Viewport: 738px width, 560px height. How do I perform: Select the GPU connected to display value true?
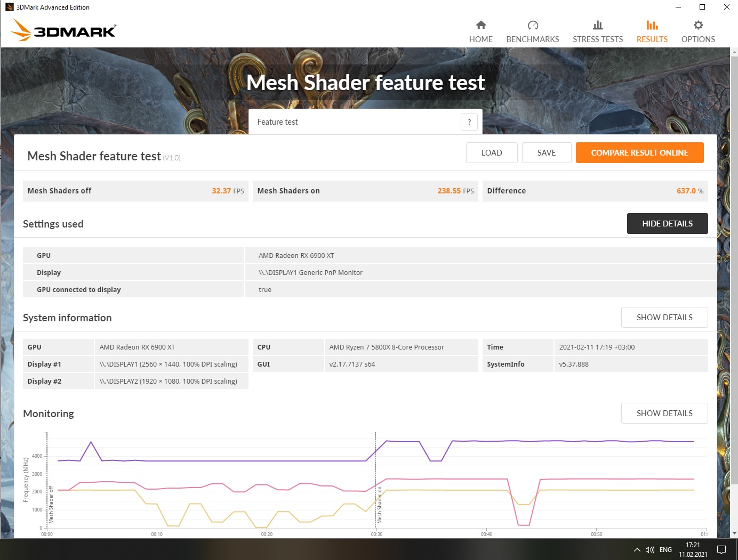pos(265,290)
